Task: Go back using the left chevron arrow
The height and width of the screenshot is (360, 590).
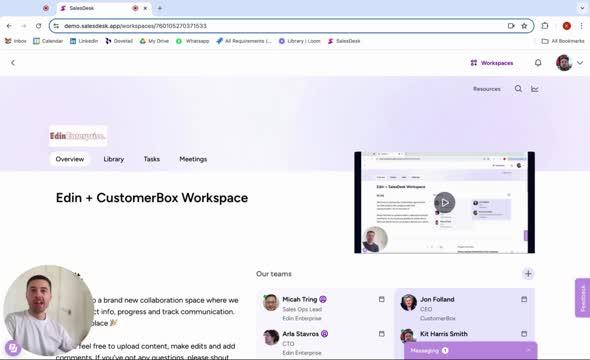Action: [13, 63]
